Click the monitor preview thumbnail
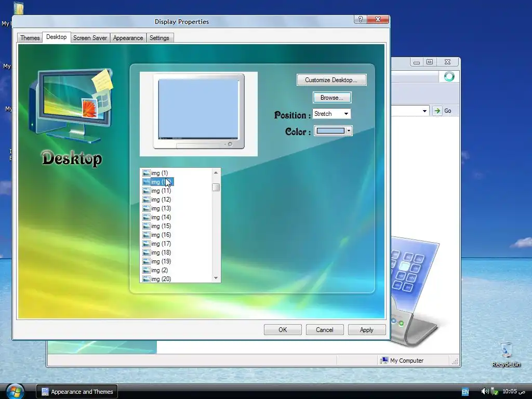This screenshot has width=532, height=399. [x=198, y=111]
